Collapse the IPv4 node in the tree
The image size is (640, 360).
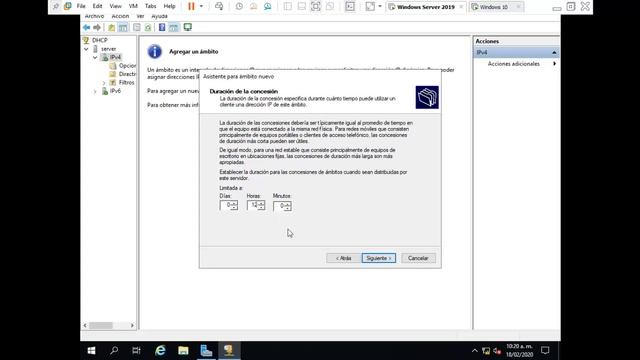95,58
